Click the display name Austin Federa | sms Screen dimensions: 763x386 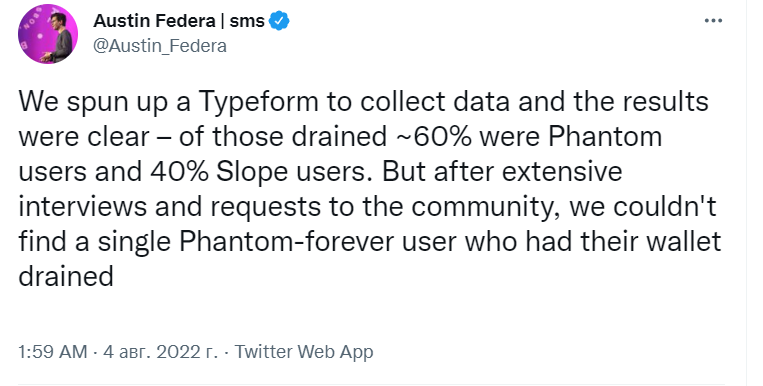[179, 21]
